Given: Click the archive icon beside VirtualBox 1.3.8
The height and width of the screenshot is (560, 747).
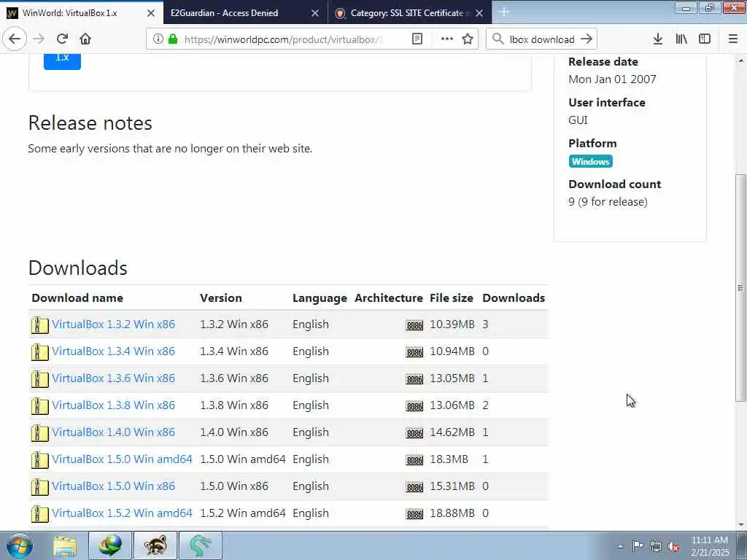Looking at the screenshot, I should pos(40,406).
